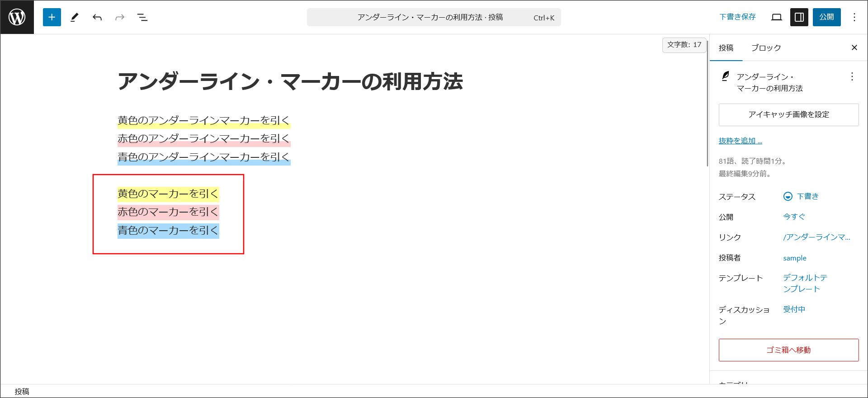The image size is (868, 398).
Task: Click the editor vertical scrollbar
Action: pos(708,103)
